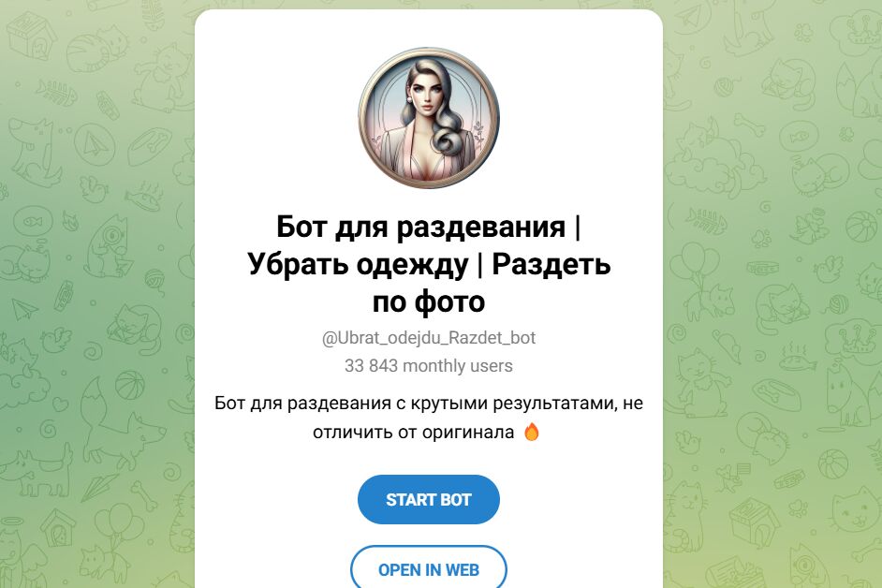Click the fish speech-bubble doodle on left background
Image resolution: width=882 pixels, height=588 pixels.
pyautogui.click(x=32, y=222)
